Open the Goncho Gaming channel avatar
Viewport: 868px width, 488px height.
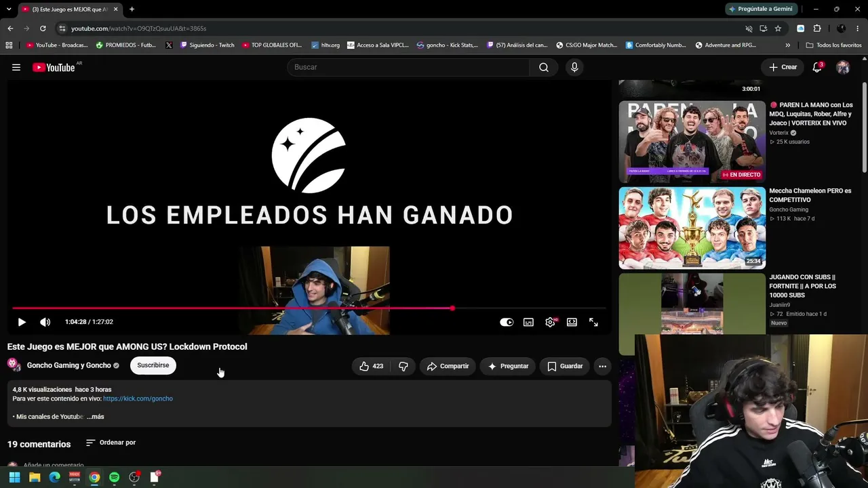click(x=14, y=365)
